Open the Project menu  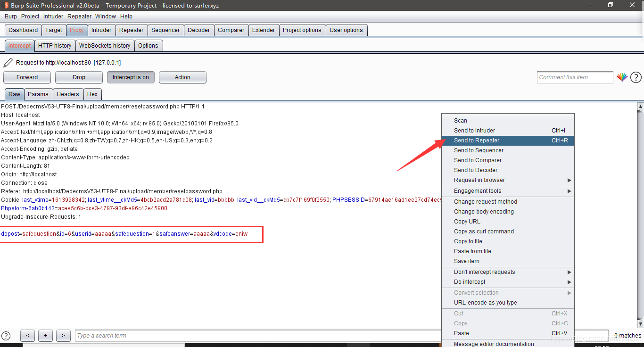click(30, 17)
